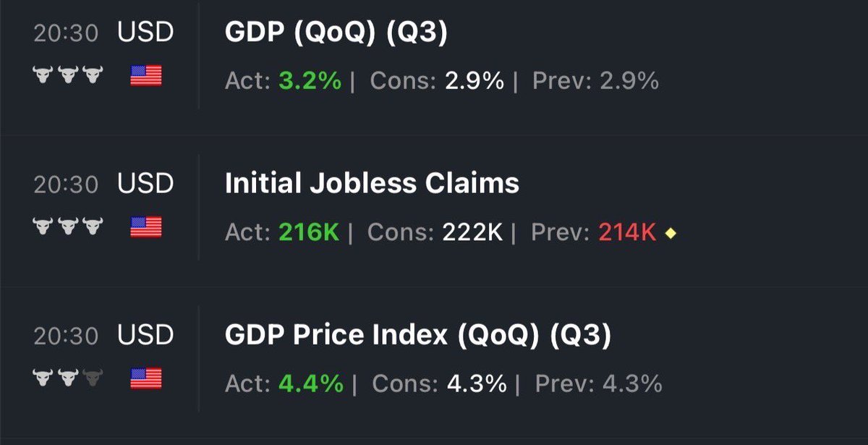The width and height of the screenshot is (868, 445).
Task: Click the consensus 2.9% on the GDP row
Action: tap(475, 80)
